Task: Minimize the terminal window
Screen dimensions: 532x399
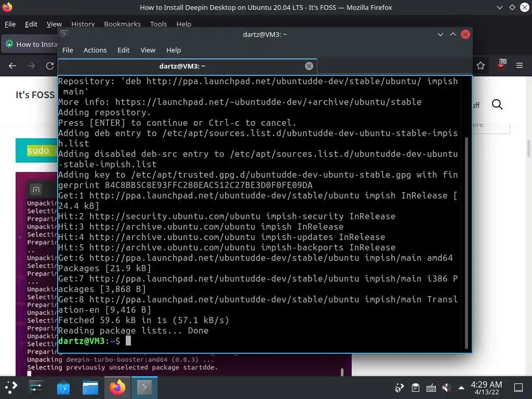Action: (x=441, y=34)
